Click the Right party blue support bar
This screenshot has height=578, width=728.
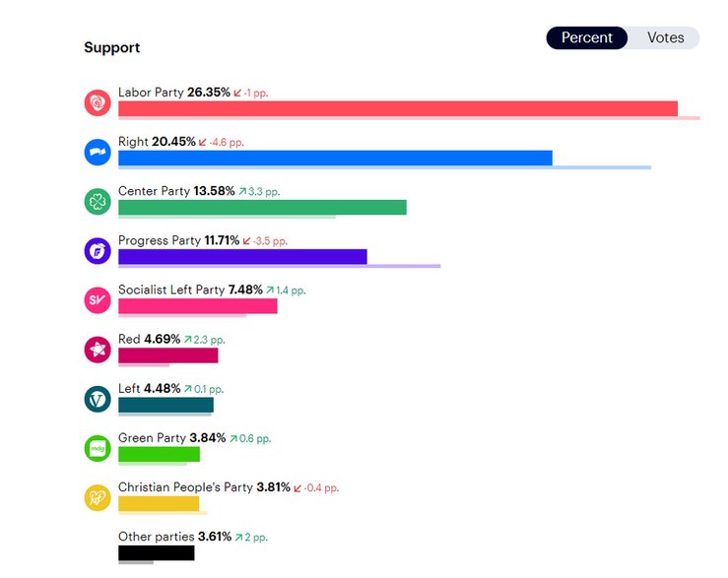(x=335, y=158)
